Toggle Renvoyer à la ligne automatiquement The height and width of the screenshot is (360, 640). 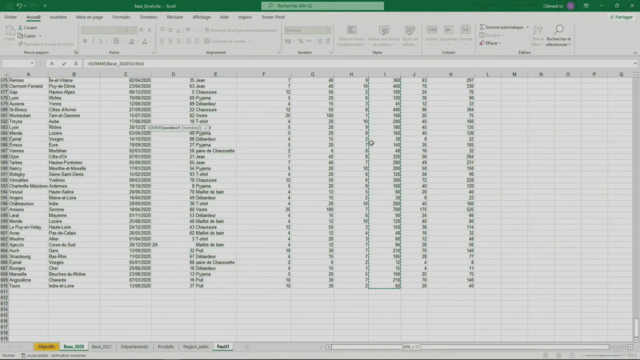(x=240, y=30)
